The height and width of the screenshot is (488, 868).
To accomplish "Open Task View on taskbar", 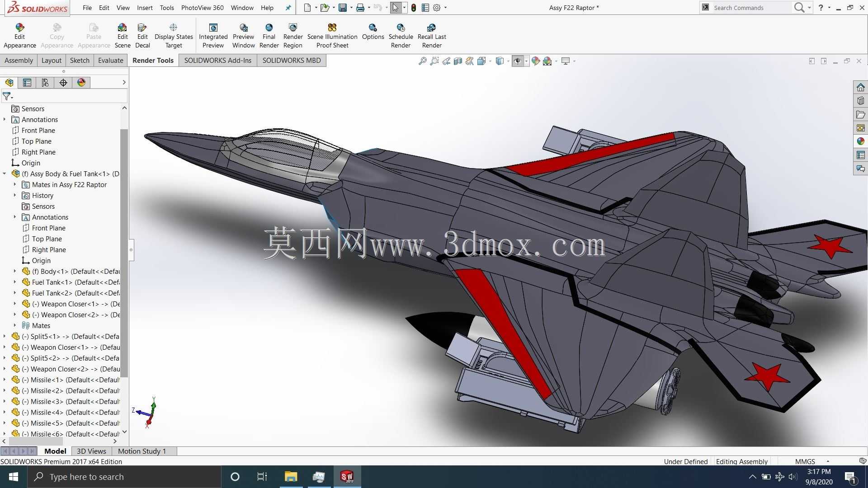I will 262,477.
